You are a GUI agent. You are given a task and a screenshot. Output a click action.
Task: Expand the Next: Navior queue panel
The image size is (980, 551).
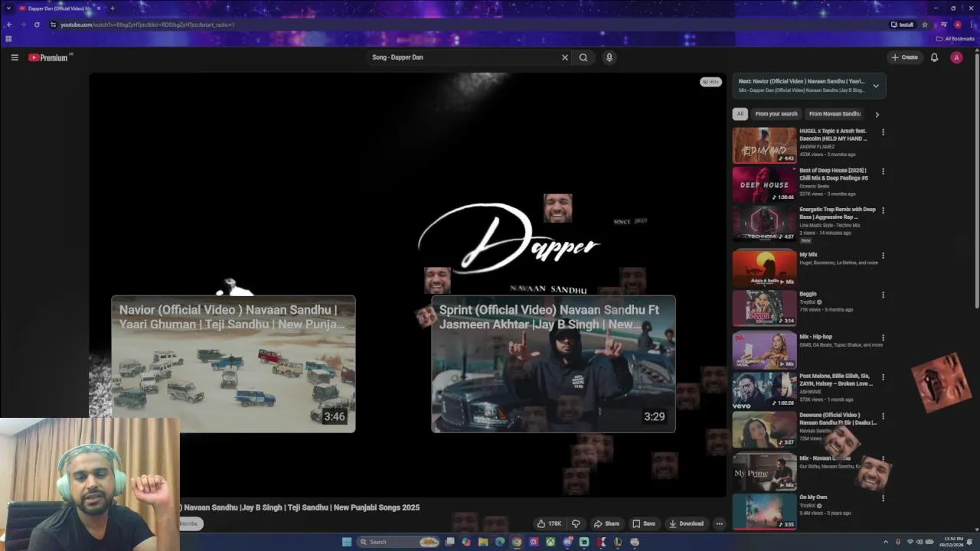[876, 86]
